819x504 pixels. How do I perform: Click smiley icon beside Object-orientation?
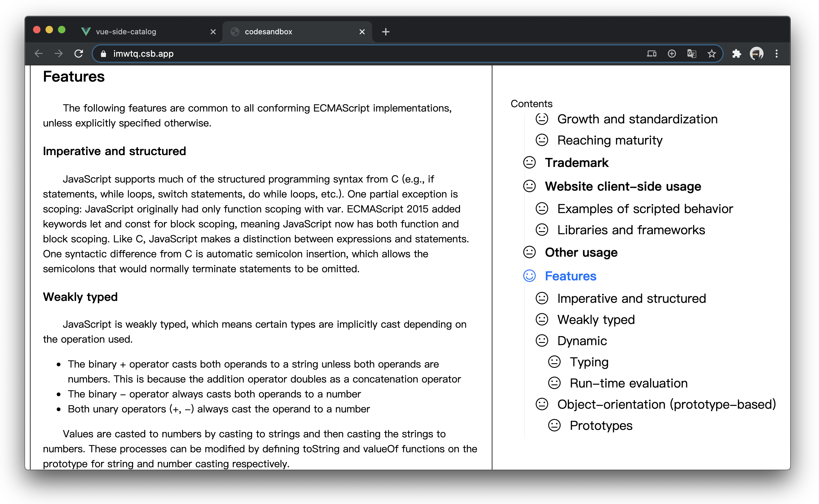click(x=542, y=404)
